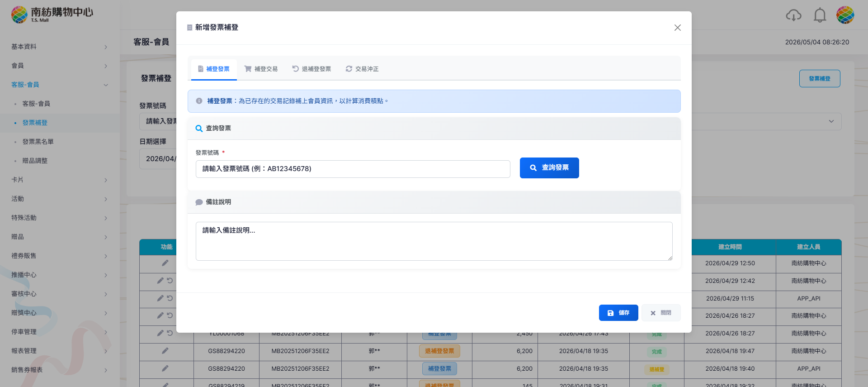Click the user avatar logo at top right
Screen dimensions: 868x387
pyautogui.click(x=845, y=15)
